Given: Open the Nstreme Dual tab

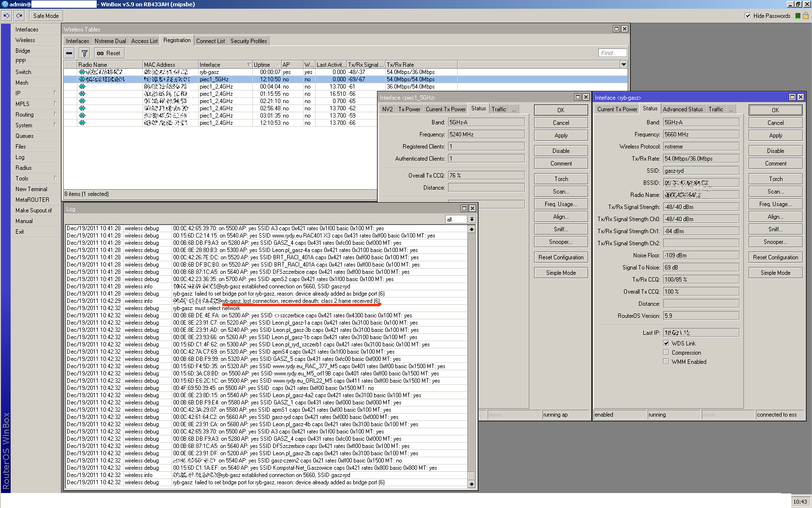Looking at the screenshot, I should pyautogui.click(x=110, y=41).
